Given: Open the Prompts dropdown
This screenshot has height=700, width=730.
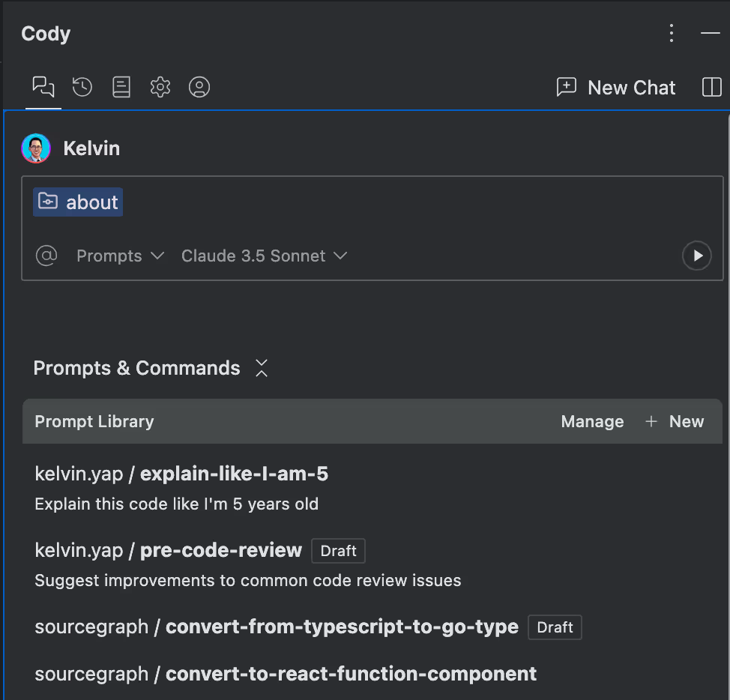Looking at the screenshot, I should 120,256.
